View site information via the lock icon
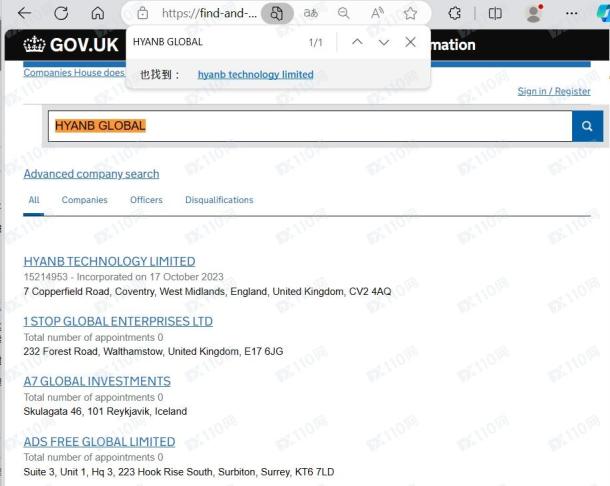The image size is (610, 486). [143, 13]
